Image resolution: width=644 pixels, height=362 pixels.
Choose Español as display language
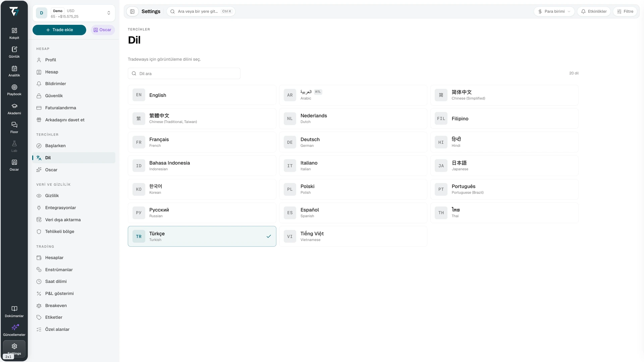pyautogui.click(x=353, y=213)
